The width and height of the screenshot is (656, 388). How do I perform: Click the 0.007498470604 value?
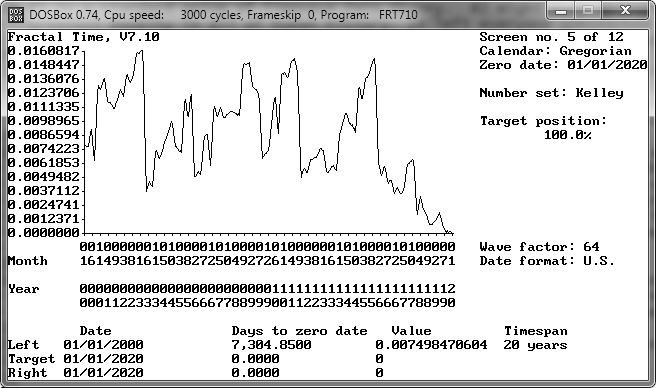click(x=431, y=344)
